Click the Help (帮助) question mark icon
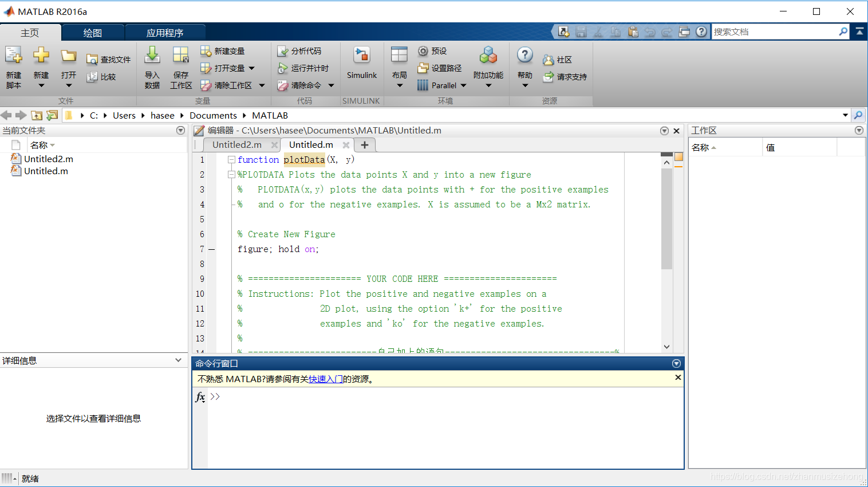The width and height of the screenshot is (868, 487). (525, 56)
